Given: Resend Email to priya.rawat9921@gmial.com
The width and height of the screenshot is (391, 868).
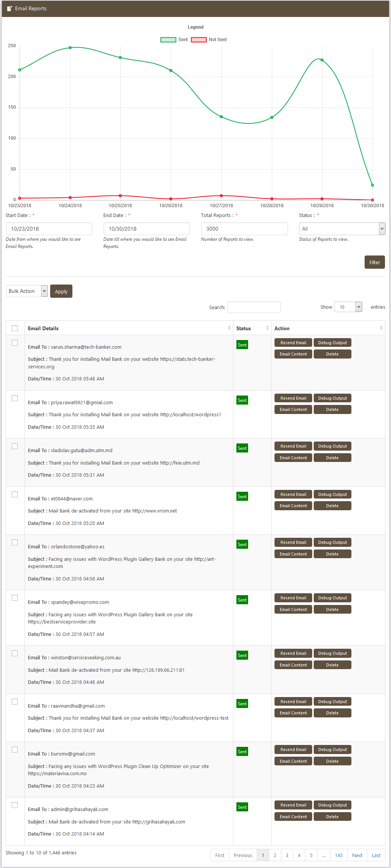Looking at the screenshot, I should 293,398.
